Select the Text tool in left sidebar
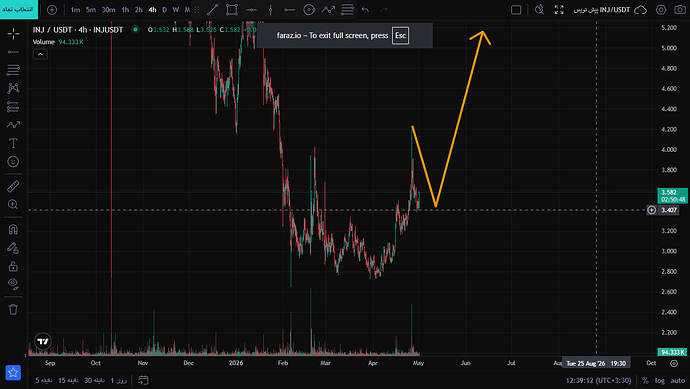The height and width of the screenshot is (389, 690). click(x=13, y=143)
